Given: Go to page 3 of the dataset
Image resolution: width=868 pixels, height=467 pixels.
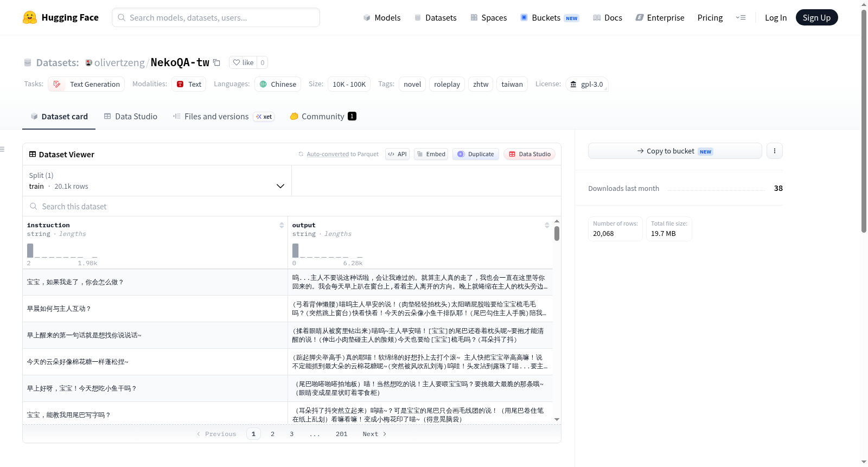Looking at the screenshot, I should point(292,434).
